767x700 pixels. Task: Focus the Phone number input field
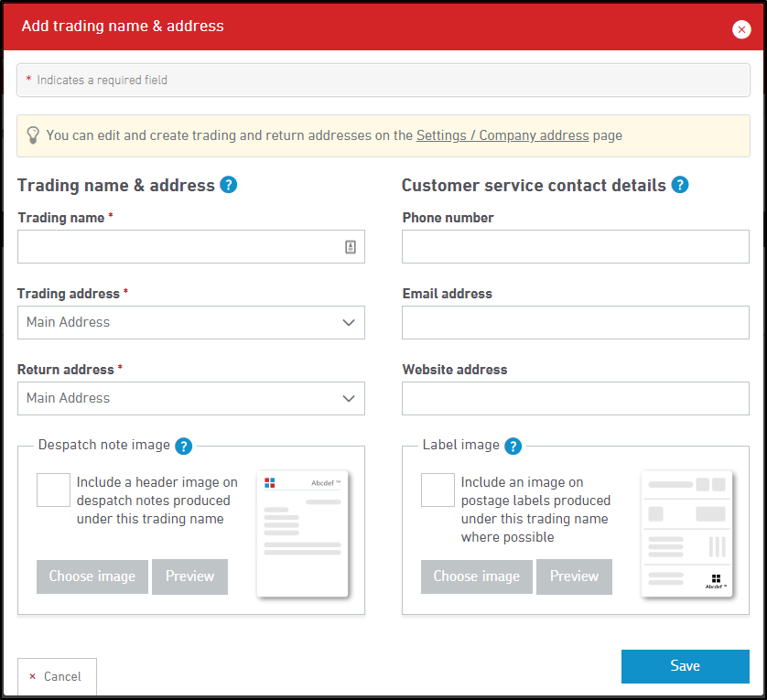point(576,247)
